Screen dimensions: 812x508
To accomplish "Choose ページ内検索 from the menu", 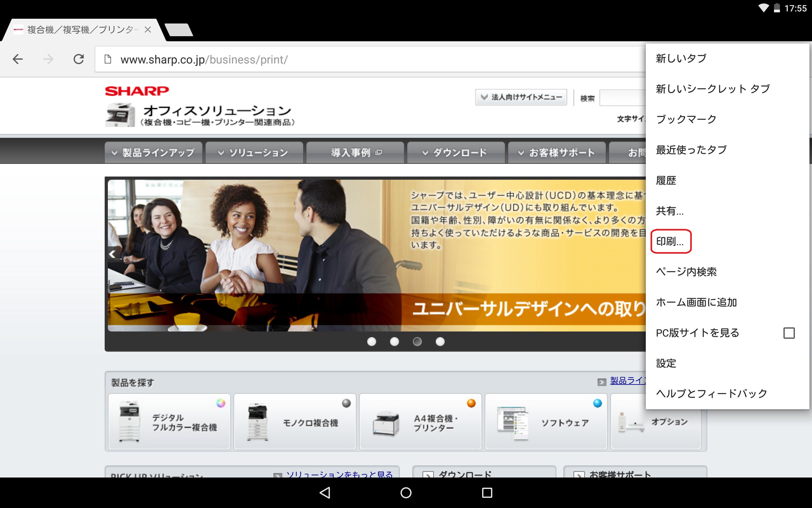I will 727,272.
